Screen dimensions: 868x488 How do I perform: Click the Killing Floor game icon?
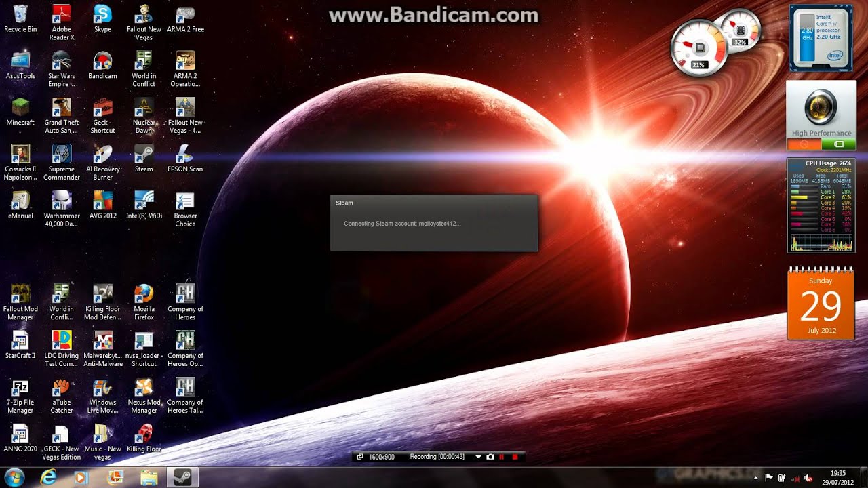[x=144, y=439]
